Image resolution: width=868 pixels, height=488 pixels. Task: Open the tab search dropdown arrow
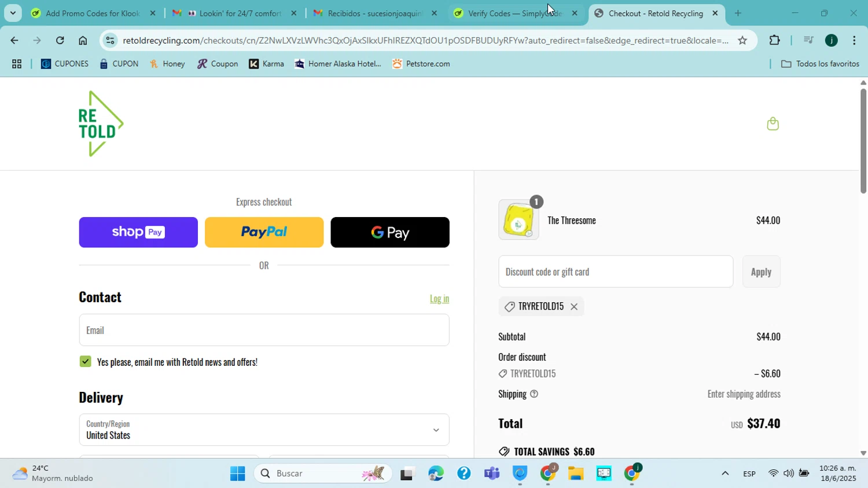click(x=13, y=13)
